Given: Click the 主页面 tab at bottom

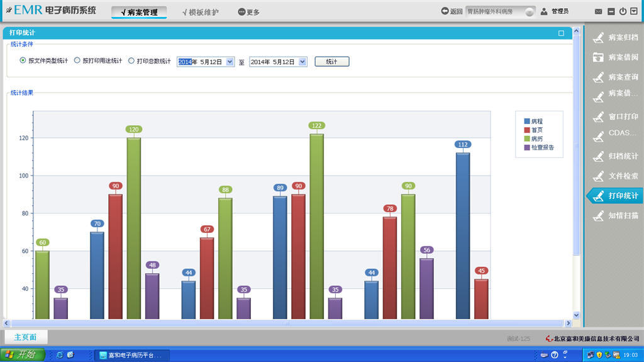Looking at the screenshot, I should [x=25, y=337].
